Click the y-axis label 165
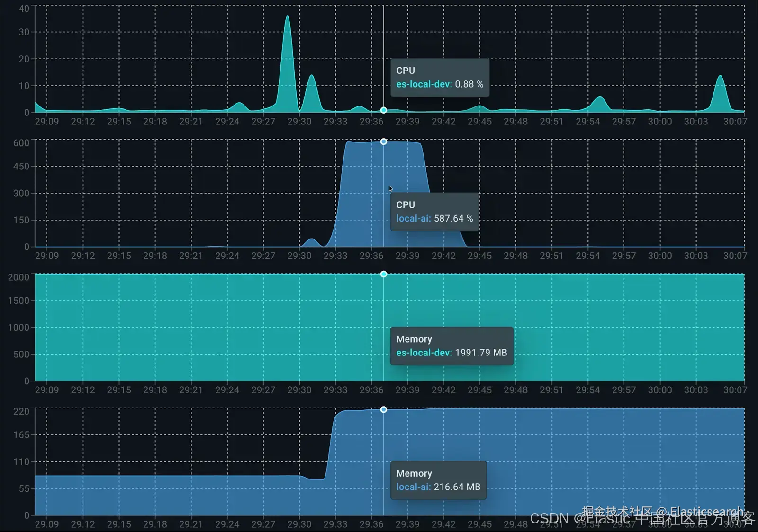The width and height of the screenshot is (758, 532). point(21,435)
